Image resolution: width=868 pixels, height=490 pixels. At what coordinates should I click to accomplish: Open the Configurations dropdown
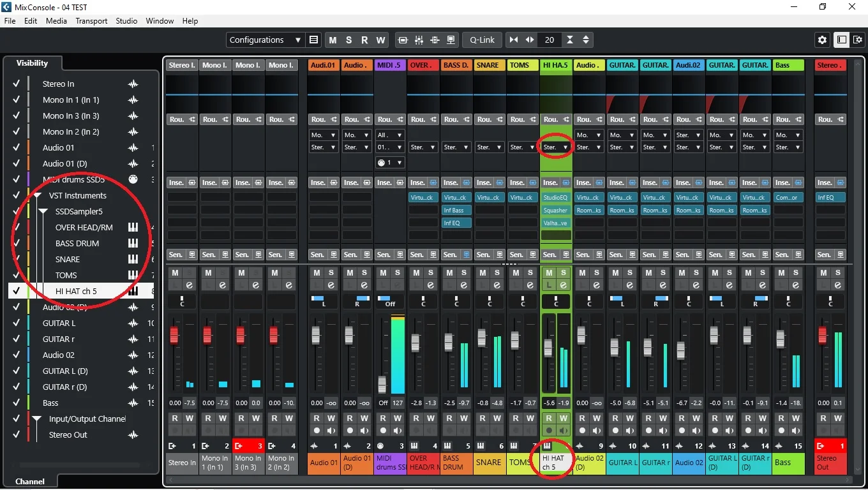point(265,40)
